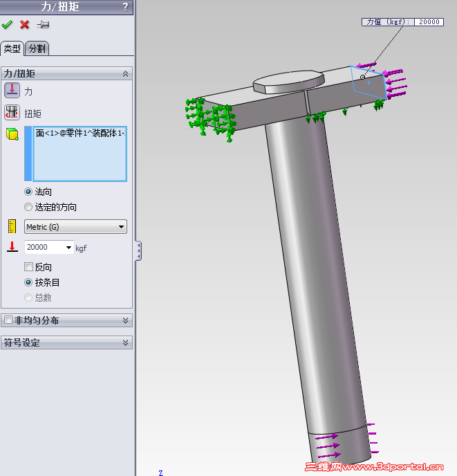
Task: Click the panel collapse splitter handle
Action: point(138,250)
